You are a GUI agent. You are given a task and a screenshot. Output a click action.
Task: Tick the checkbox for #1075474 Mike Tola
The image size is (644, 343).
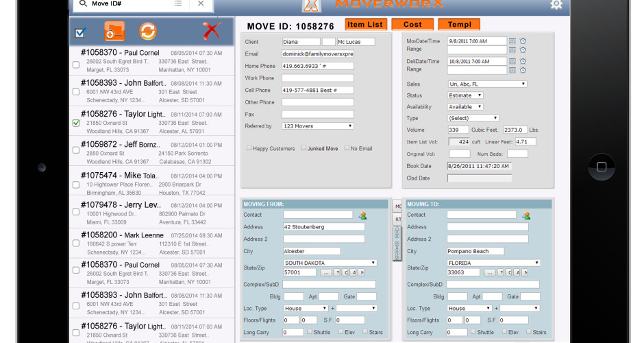76,185
